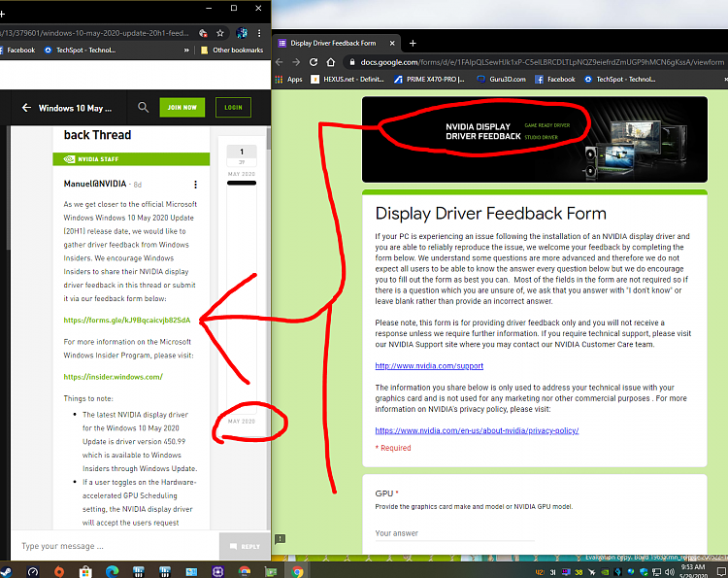The height and width of the screenshot is (578, 728).
Task: Open the volume control in the system tray
Action: pyautogui.click(x=670, y=572)
